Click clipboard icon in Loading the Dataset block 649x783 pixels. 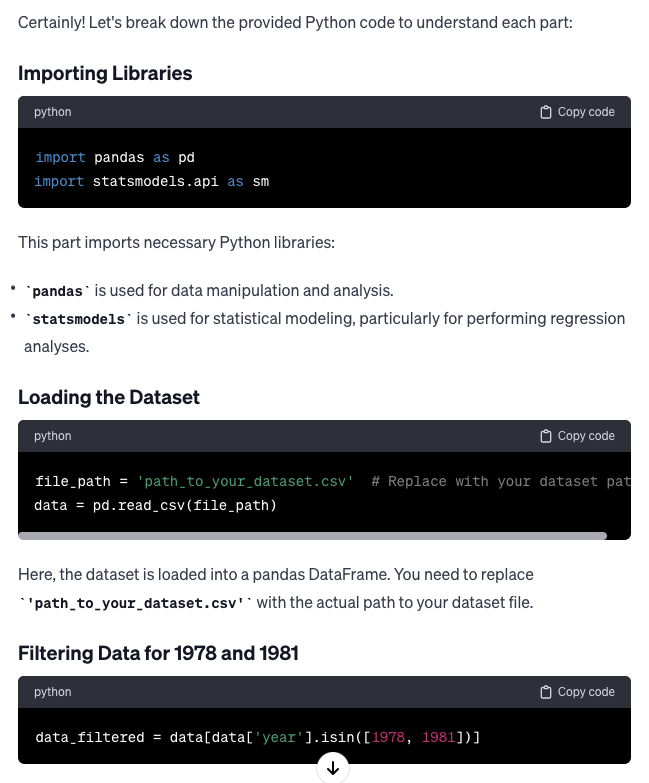546,436
